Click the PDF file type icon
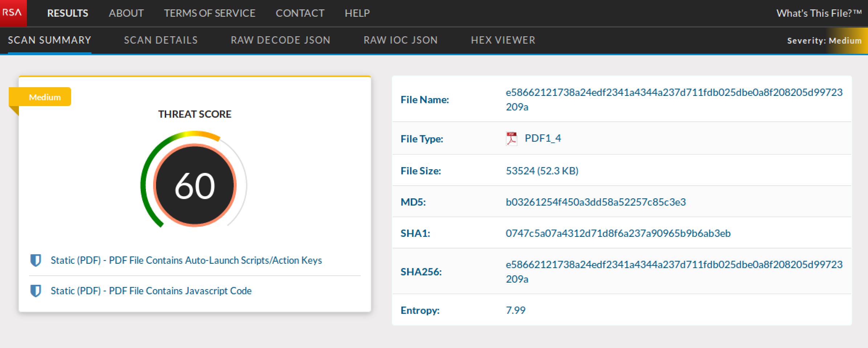This screenshot has width=868, height=348. 511,139
